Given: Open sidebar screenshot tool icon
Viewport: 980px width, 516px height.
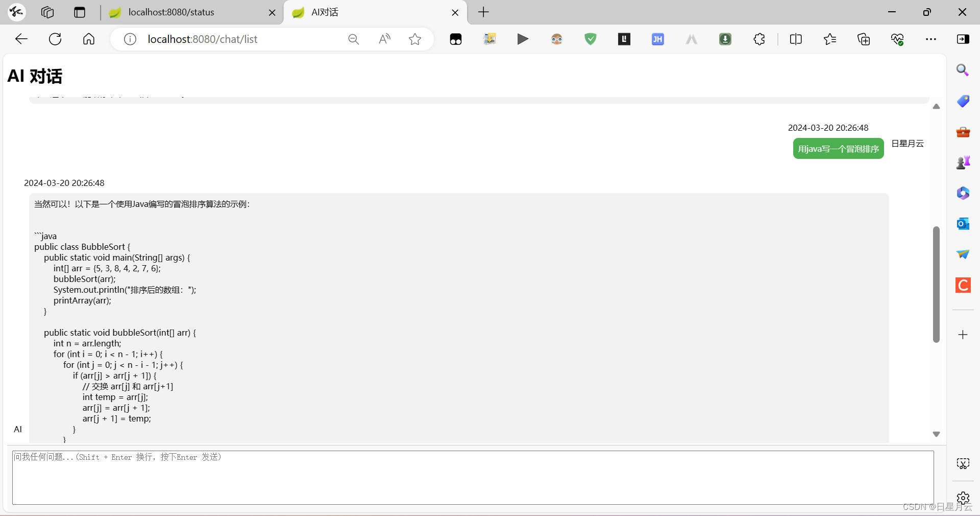Looking at the screenshot, I should (x=963, y=463).
